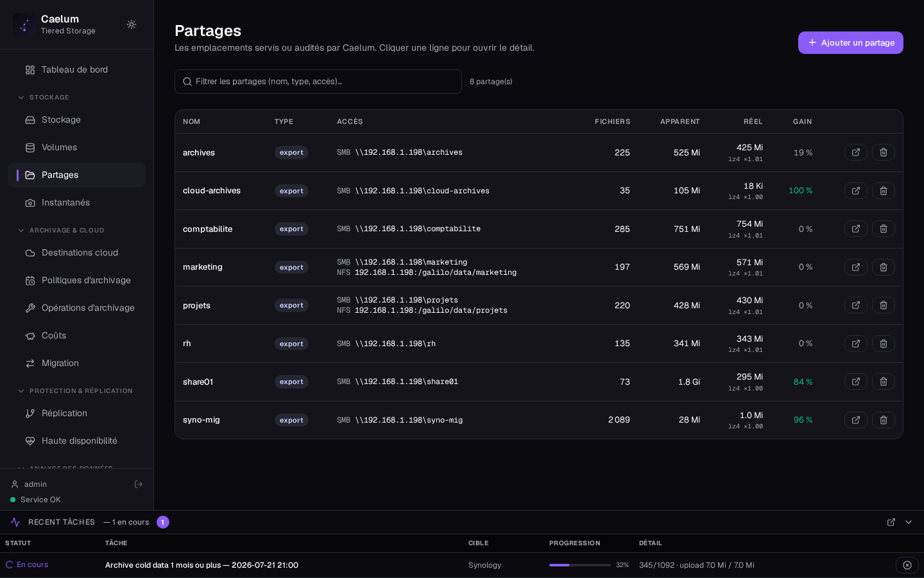Click the Synology target cell

pyautogui.click(x=485, y=565)
